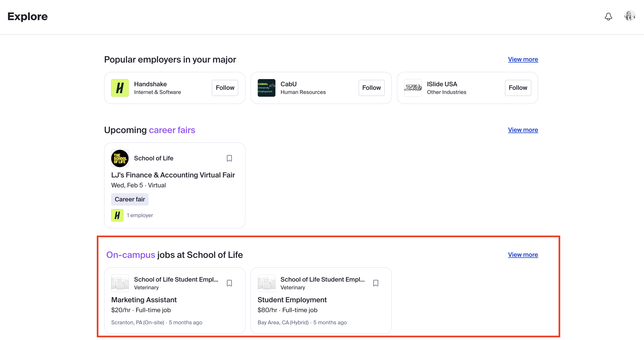Save the Marketing Assistant job bookmark
Viewport: 644px width, 340px height.
[229, 283]
